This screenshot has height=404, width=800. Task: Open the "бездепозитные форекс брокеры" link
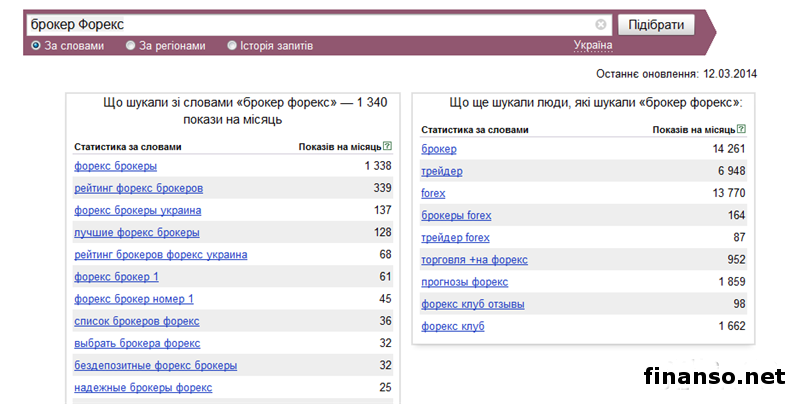coord(155,365)
